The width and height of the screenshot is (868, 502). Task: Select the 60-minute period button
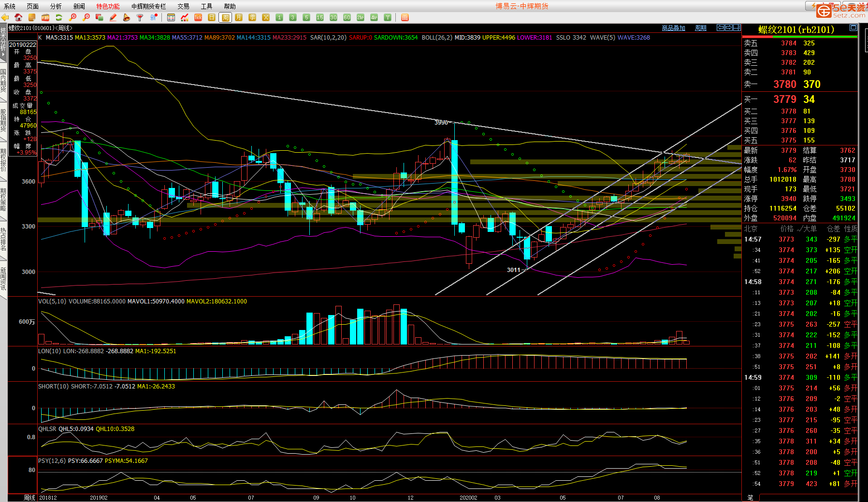pos(347,17)
